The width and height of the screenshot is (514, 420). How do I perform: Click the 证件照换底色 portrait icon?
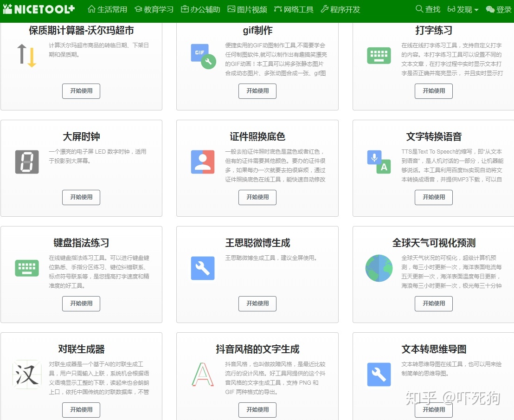click(202, 162)
